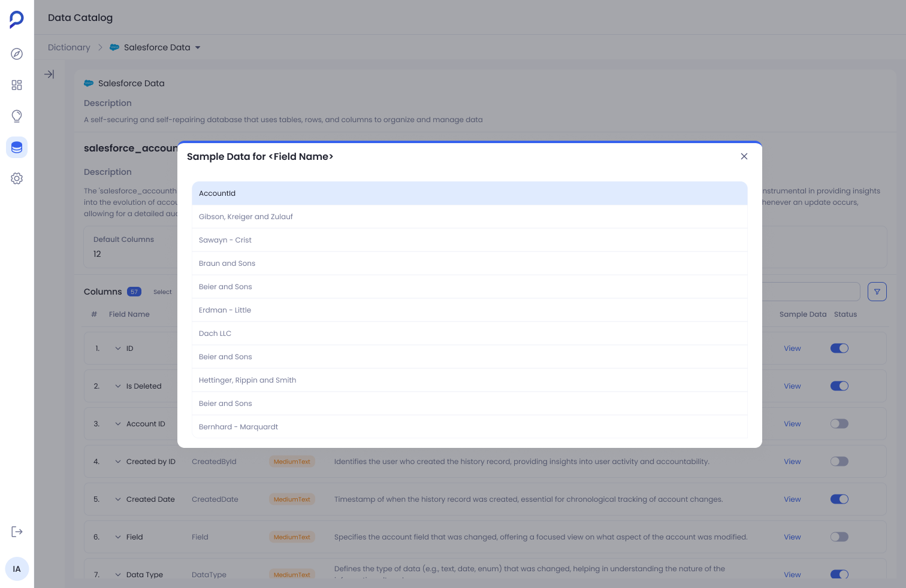Expand the Account ID row chevron
Screen dimensions: 906x588
118,424
